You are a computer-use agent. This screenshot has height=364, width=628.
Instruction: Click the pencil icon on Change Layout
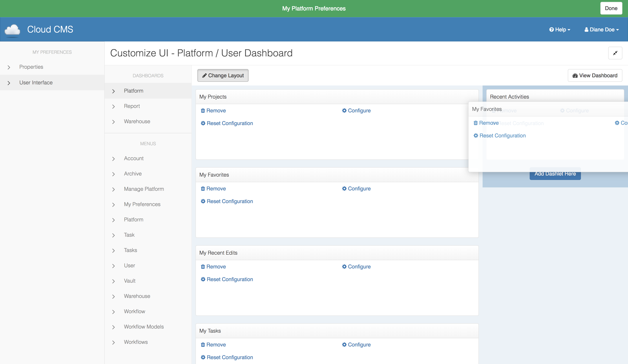coord(204,75)
